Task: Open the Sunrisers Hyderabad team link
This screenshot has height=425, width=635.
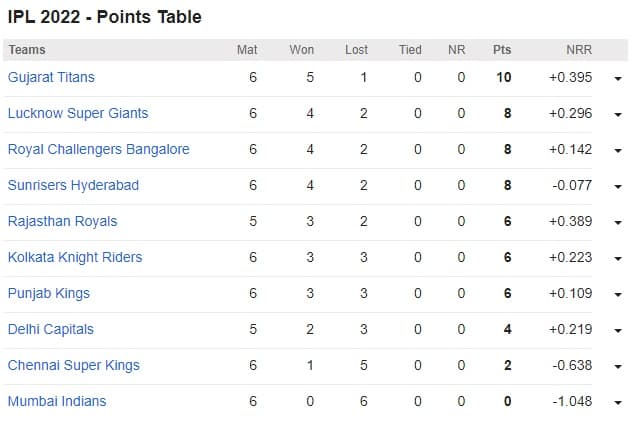Action: tap(73, 185)
